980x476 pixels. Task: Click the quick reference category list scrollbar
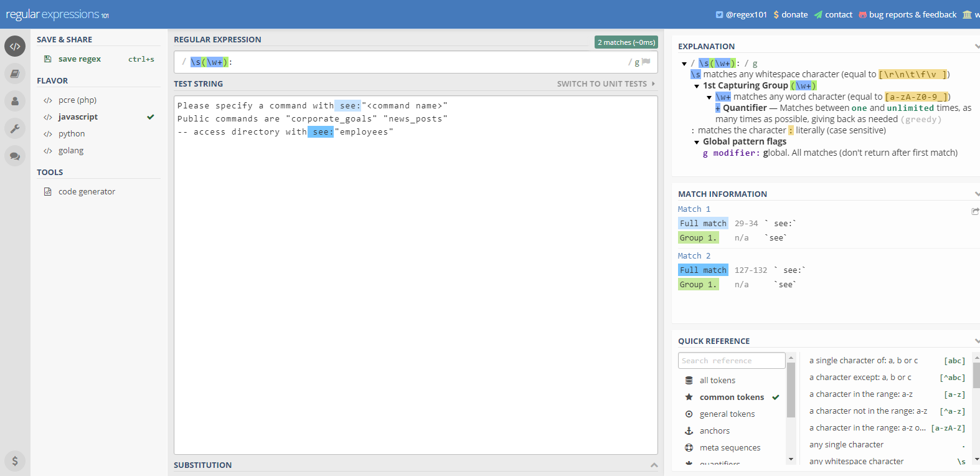pyautogui.click(x=791, y=390)
